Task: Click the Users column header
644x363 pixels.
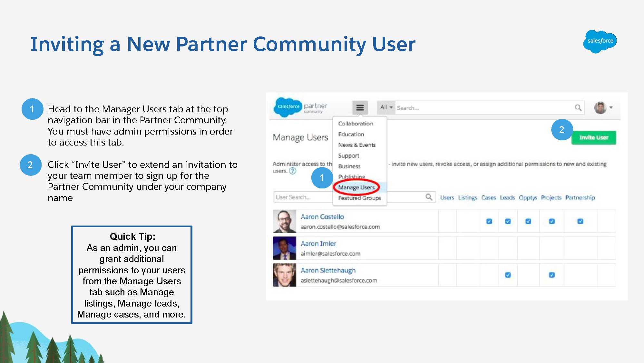Action: (447, 197)
